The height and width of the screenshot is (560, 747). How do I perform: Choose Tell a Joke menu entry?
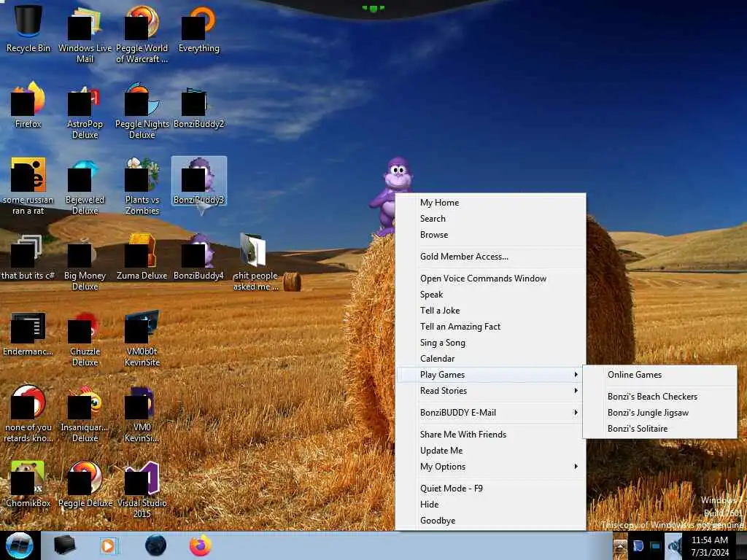point(491,311)
